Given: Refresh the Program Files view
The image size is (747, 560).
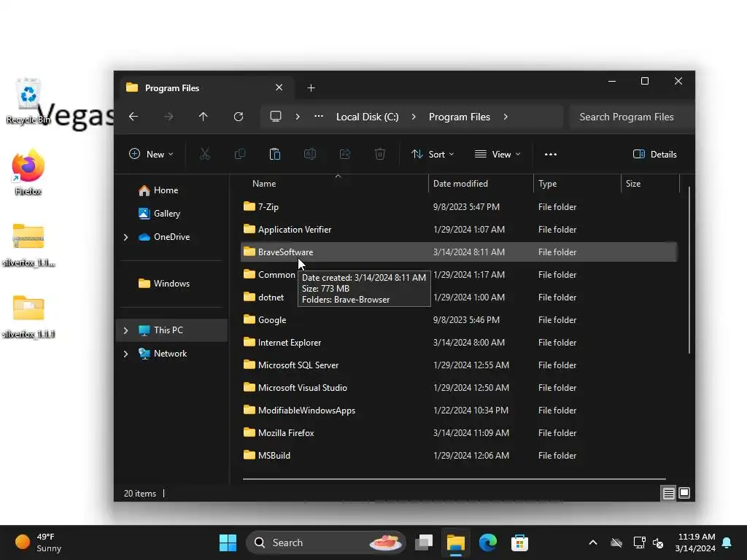Looking at the screenshot, I should [x=239, y=117].
